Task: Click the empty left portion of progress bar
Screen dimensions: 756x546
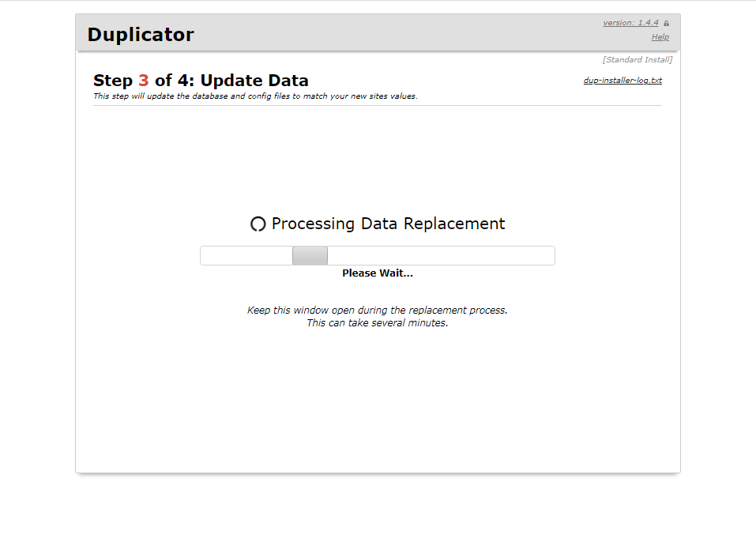Action: pyautogui.click(x=245, y=256)
